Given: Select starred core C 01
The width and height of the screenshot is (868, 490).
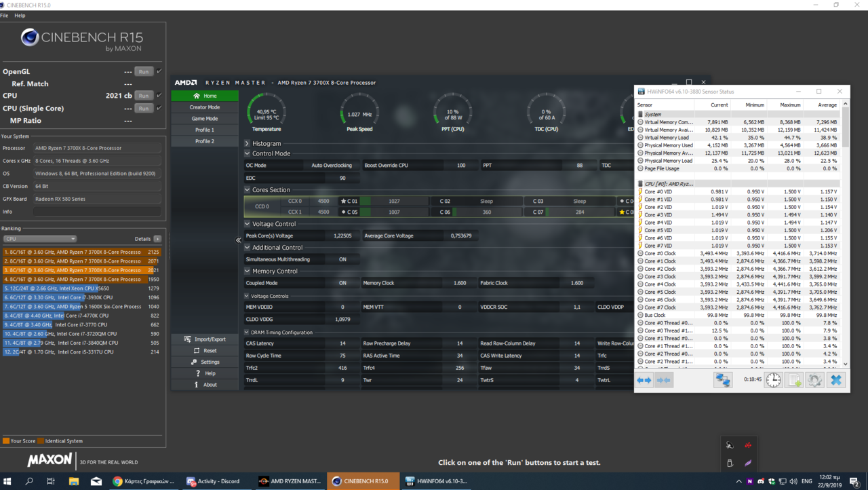Looking at the screenshot, I should pos(349,202).
